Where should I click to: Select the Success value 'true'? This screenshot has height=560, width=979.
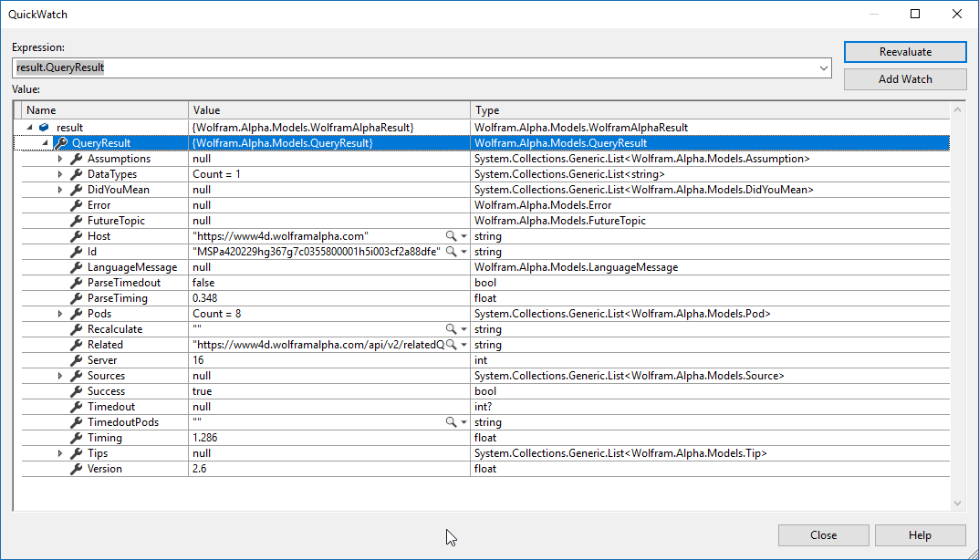[203, 391]
